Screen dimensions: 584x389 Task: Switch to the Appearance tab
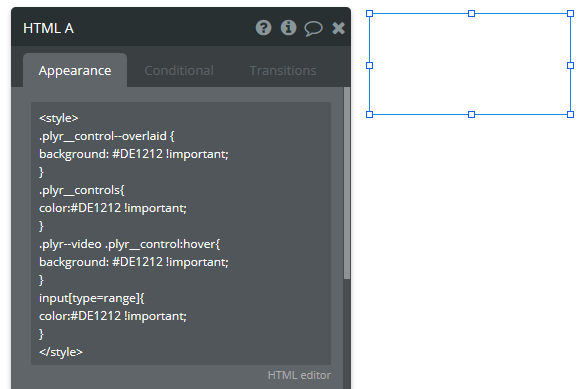[75, 70]
